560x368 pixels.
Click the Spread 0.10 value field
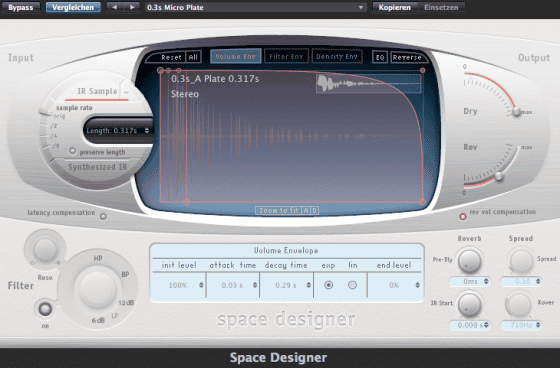(521, 282)
